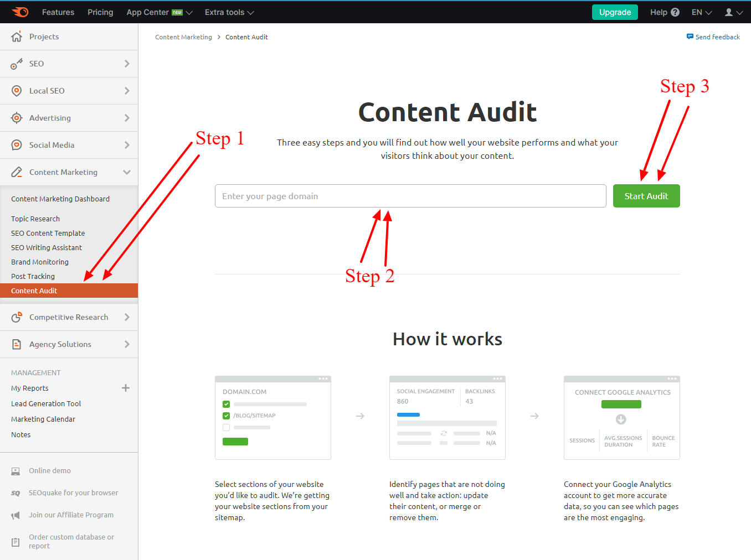Open SEO Content Template
Image resolution: width=751 pixels, height=560 pixels.
tap(48, 233)
